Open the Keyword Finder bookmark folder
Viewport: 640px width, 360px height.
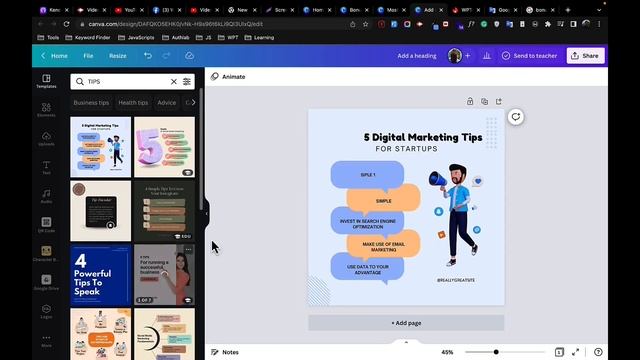tap(88, 38)
